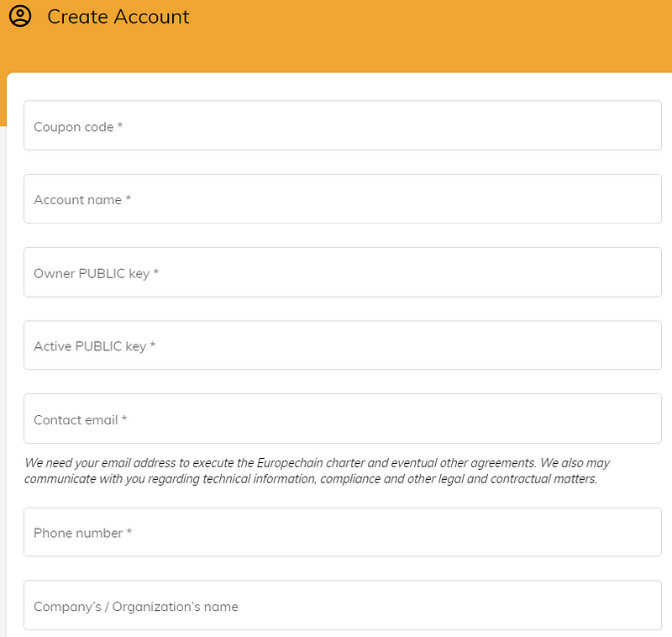672x637 pixels.
Task: Focus the Company's / Organization's name field
Action: tap(343, 605)
